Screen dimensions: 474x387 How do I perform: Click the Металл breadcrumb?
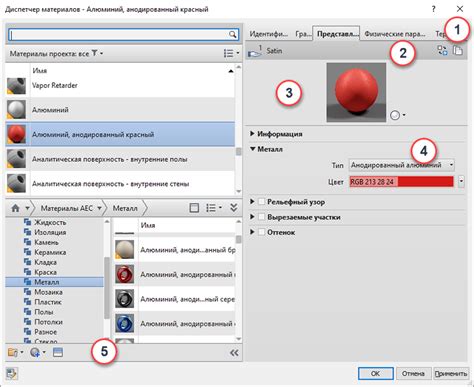coord(125,208)
